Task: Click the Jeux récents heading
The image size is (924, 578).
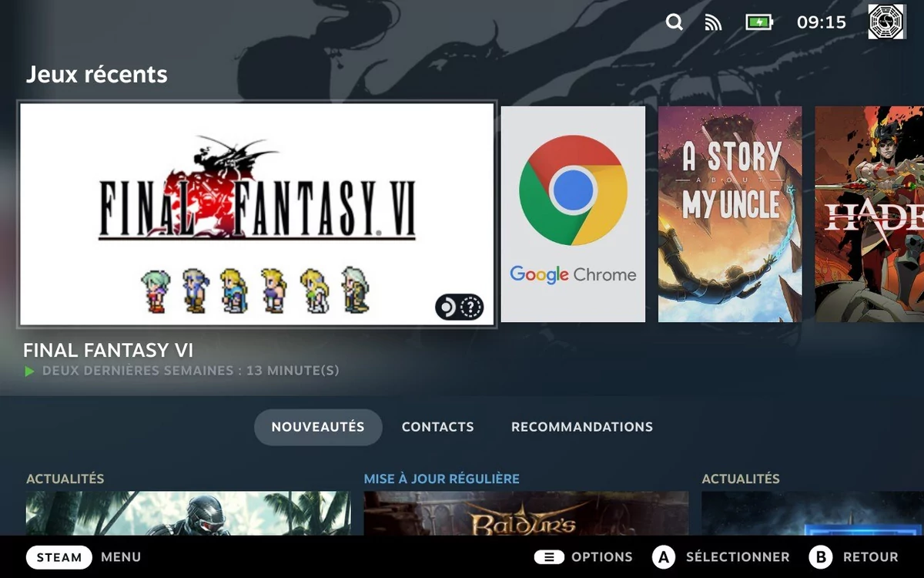Action: point(97,75)
